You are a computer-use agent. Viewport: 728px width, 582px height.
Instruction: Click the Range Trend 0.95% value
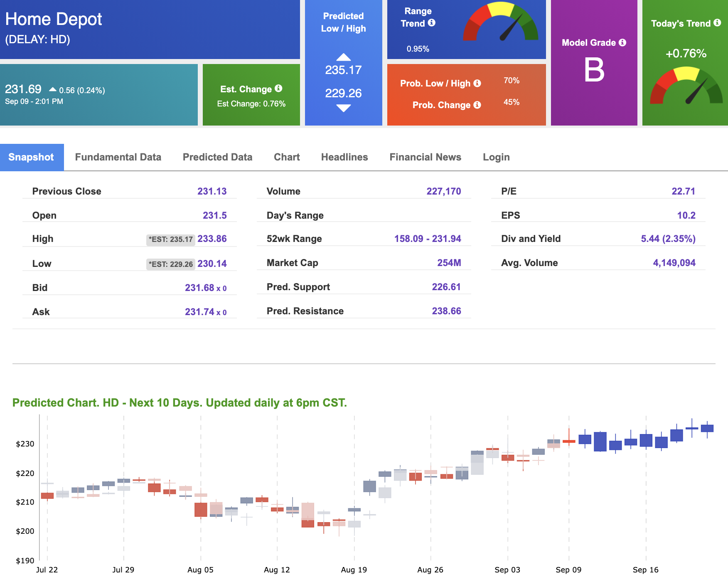click(x=418, y=49)
